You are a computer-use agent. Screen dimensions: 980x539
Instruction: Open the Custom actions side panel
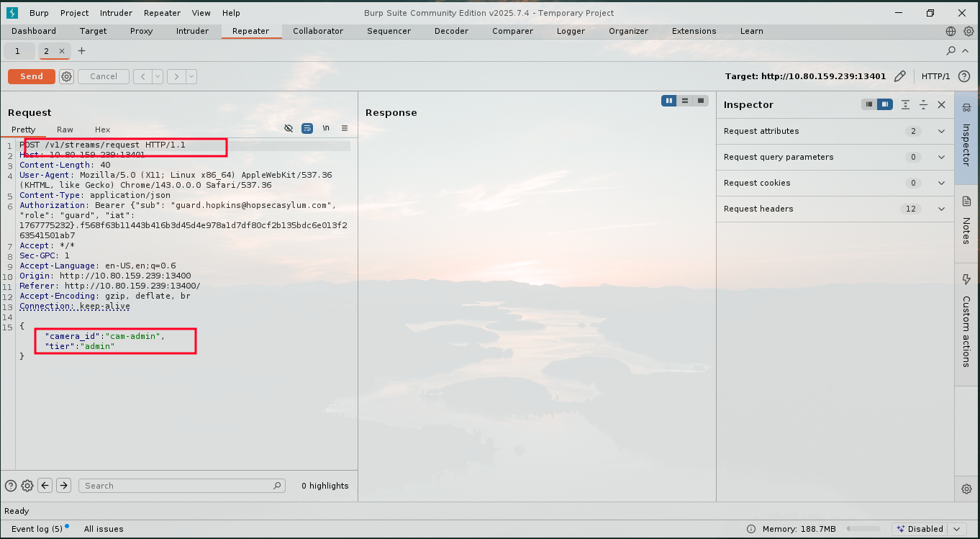[x=966, y=324]
